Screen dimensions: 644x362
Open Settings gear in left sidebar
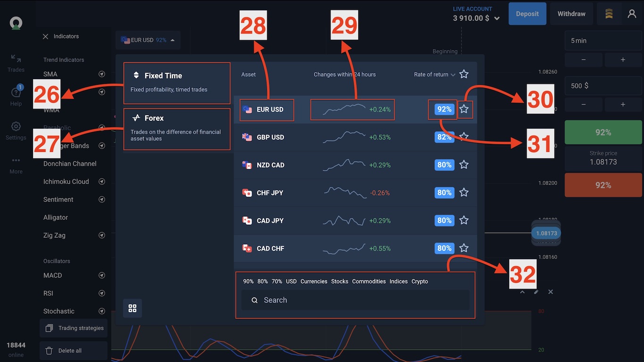16,127
